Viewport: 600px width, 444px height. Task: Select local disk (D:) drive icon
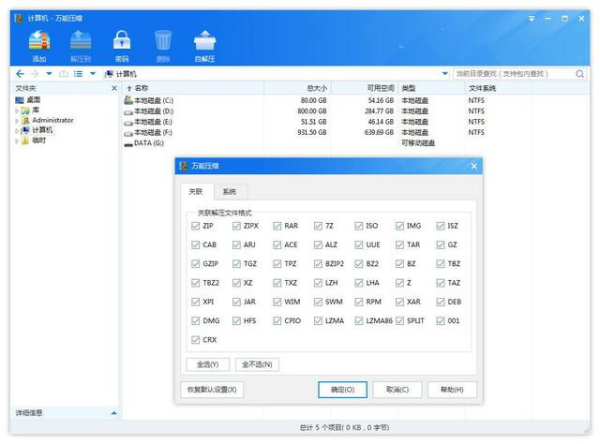pyautogui.click(x=128, y=112)
